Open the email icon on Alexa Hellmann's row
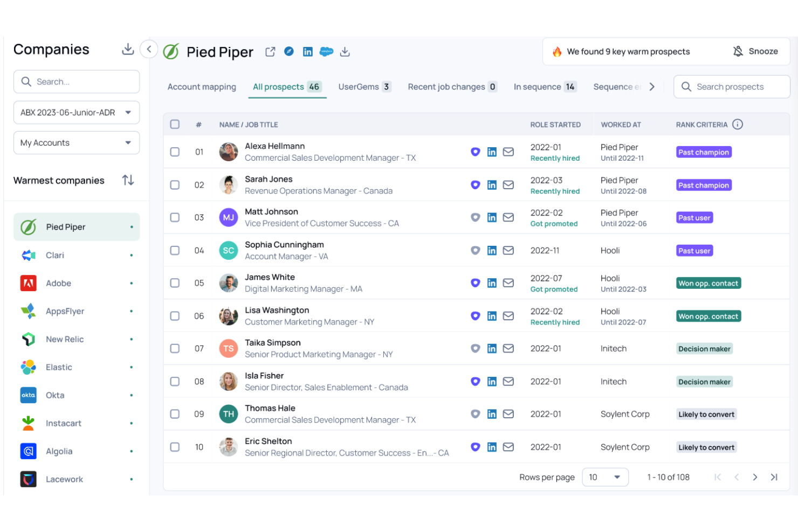The width and height of the screenshot is (798, 532). 508,152
